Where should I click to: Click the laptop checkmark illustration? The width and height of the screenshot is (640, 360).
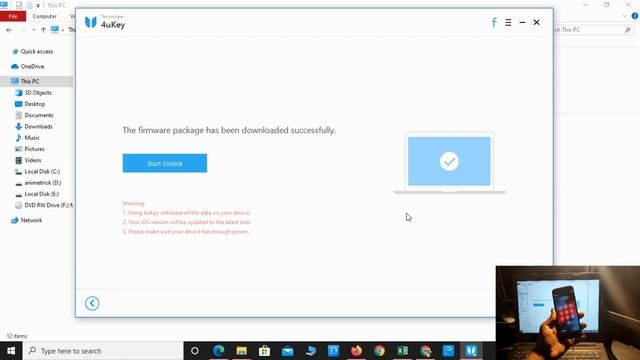point(449,162)
